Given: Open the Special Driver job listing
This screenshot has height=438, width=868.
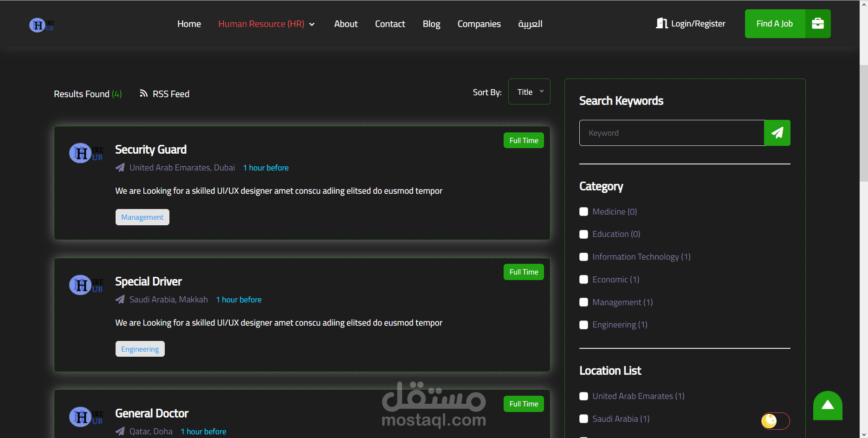Looking at the screenshot, I should point(149,281).
